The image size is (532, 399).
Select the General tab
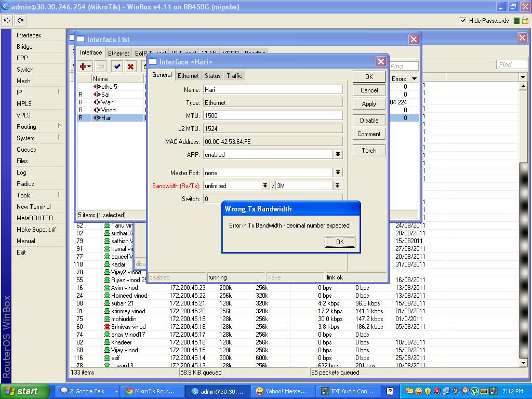(x=162, y=75)
